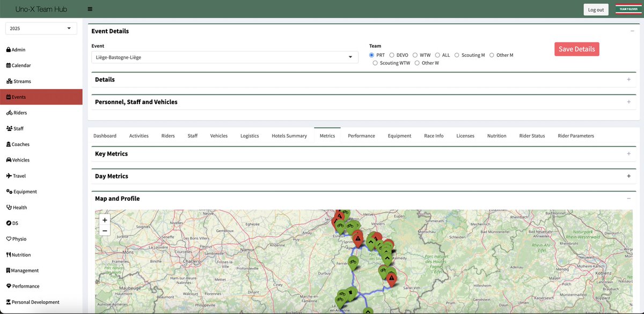Collapse the Event Details panel
644x314 pixels.
(632, 31)
